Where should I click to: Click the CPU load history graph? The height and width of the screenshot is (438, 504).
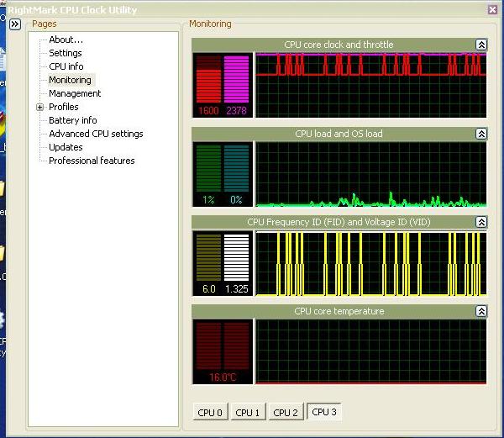371,174
